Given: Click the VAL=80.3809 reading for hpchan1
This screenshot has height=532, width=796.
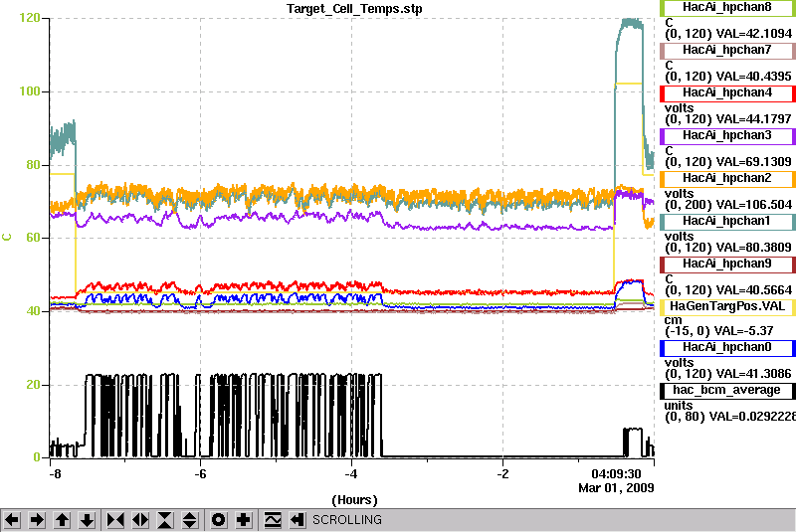Looking at the screenshot, I should click(753, 248).
